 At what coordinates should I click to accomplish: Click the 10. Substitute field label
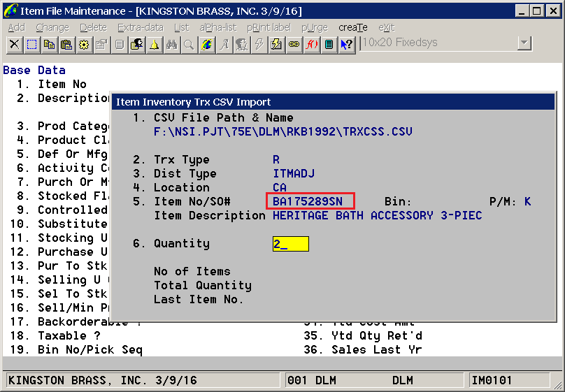(x=59, y=224)
